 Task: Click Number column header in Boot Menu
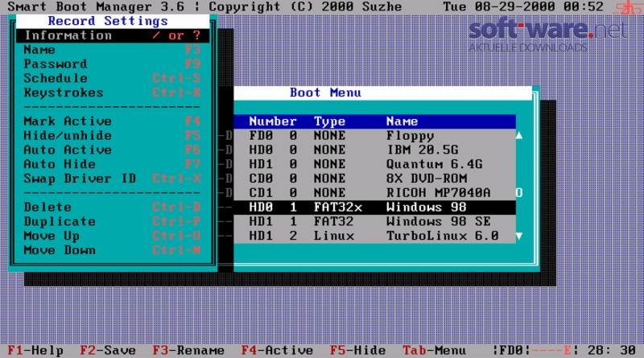click(x=273, y=121)
